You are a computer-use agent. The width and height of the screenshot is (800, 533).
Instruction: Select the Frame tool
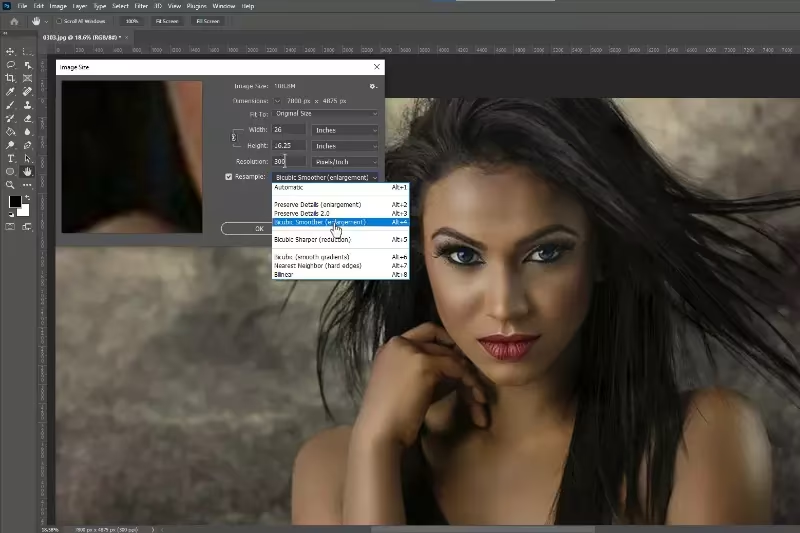(28, 78)
